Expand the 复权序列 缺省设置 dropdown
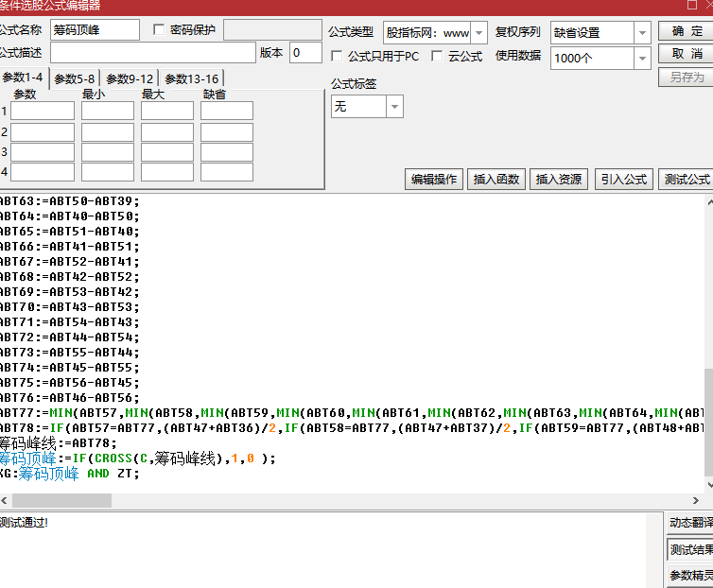This screenshot has width=713, height=588. point(642,33)
